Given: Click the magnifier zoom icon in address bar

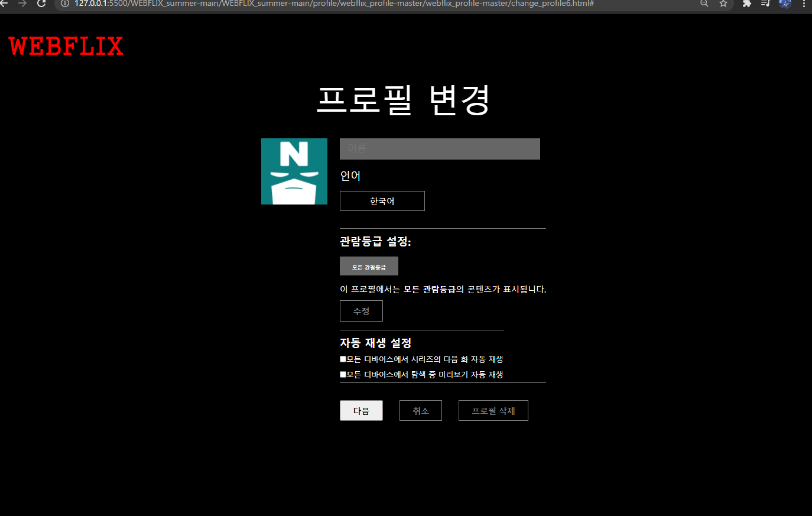Looking at the screenshot, I should click(704, 4).
